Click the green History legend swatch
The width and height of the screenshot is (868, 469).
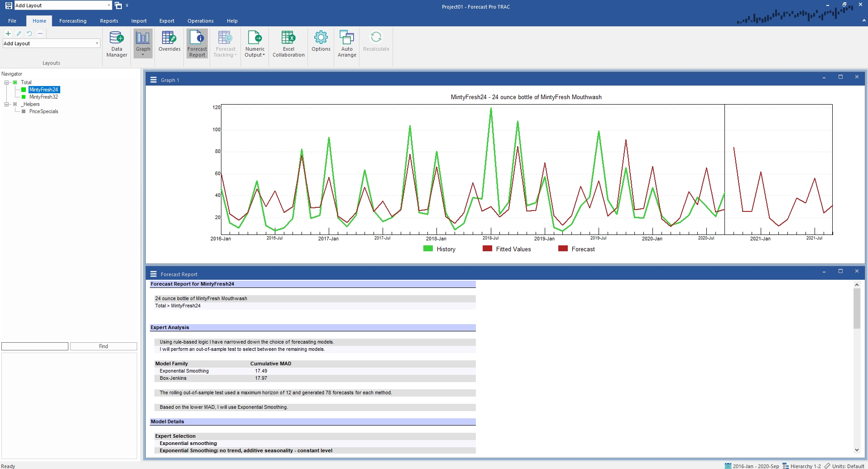428,249
